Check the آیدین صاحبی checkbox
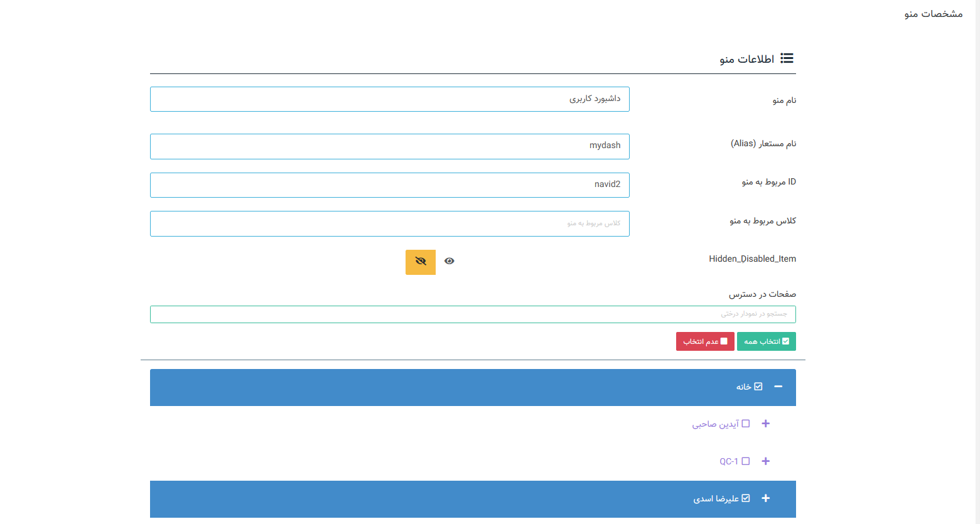This screenshot has height=524, width=980. tap(746, 424)
